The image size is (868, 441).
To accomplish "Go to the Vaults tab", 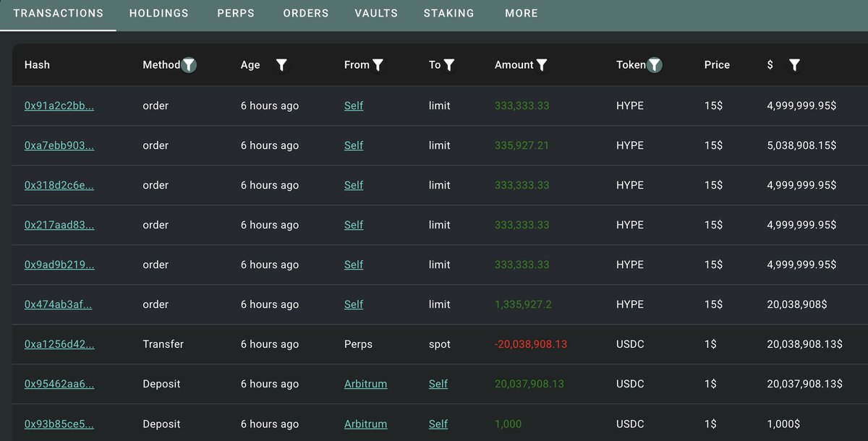I will coord(376,13).
